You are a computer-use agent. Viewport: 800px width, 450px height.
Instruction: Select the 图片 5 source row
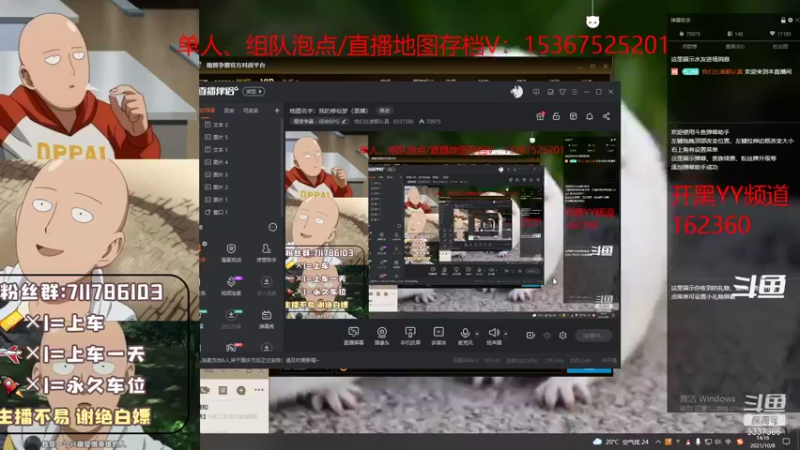pos(240,137)
